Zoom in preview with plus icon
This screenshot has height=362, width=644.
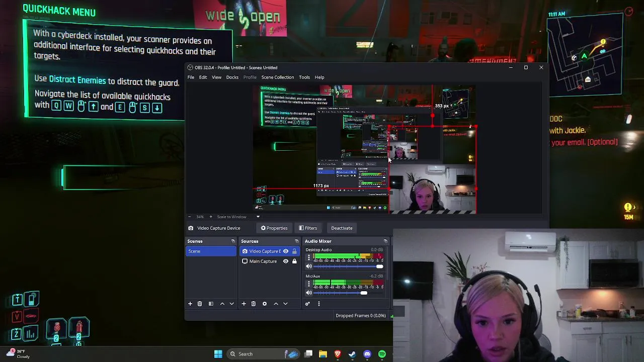point(211,217)
